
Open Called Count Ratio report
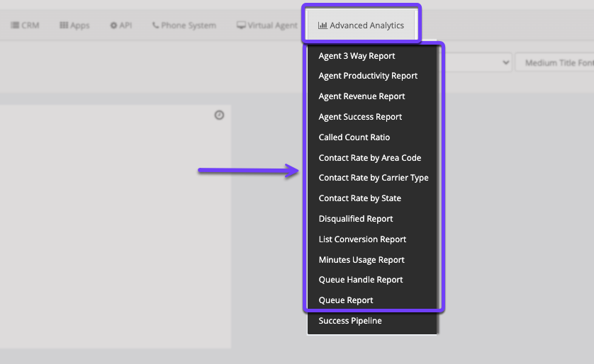(354, 137)
